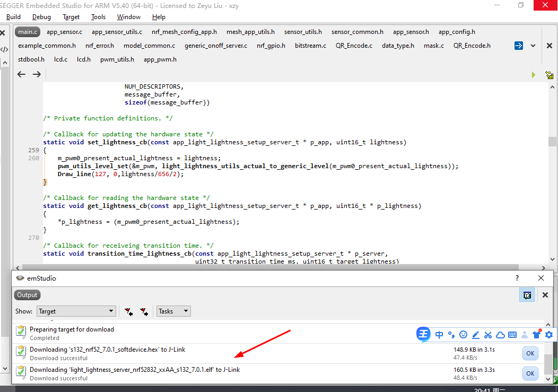Open the skin shop shirt icon in the IME bar
This screenshot has width=558, height=392.
click(x=537, y=334)
